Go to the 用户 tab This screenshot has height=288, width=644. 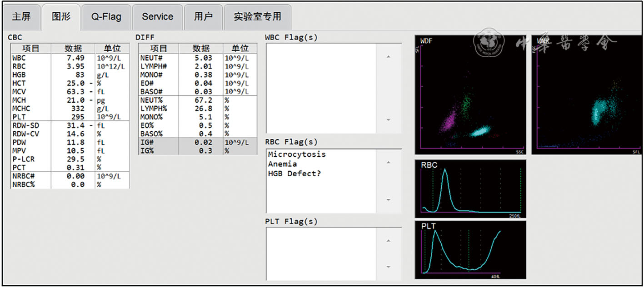point(203,17)
